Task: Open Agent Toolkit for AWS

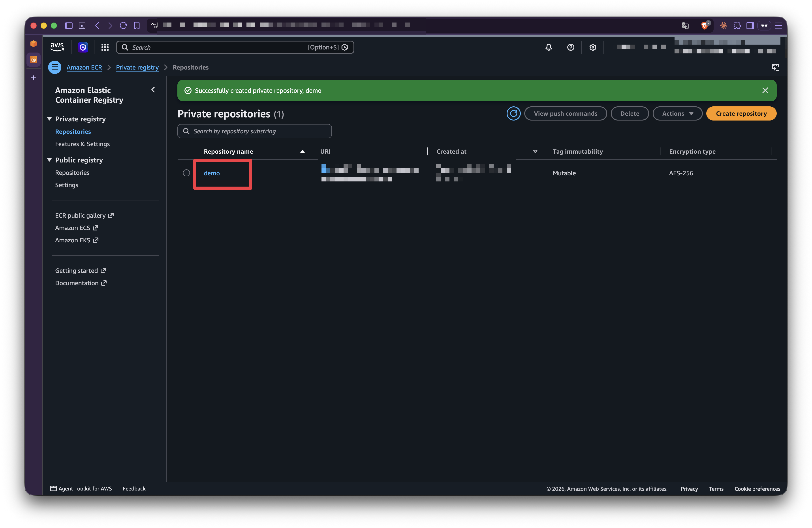Action: pyautogui.click(x=81, y=489)
